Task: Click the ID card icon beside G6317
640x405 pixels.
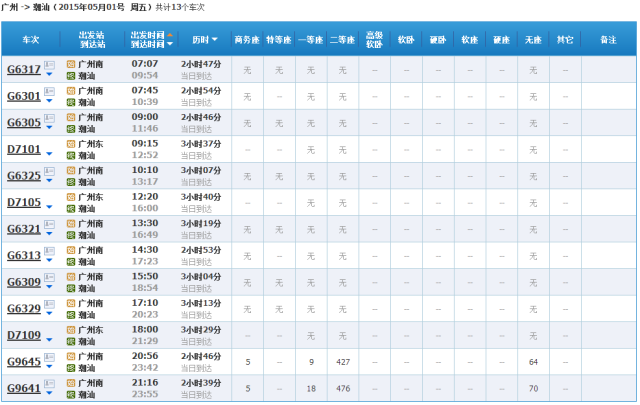Action: [x=49, y=64]
